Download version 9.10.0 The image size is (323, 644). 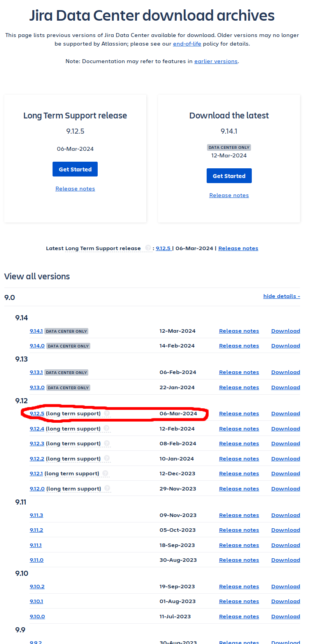pos(286,616)
